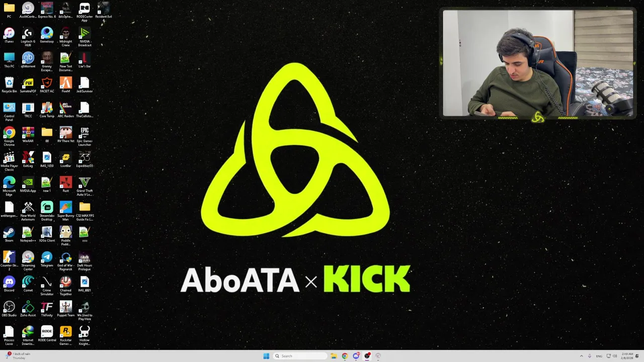This screenshot has width=644, height=362.
Task: Select the Telegram desktop icon
Action: pos(47,259)
